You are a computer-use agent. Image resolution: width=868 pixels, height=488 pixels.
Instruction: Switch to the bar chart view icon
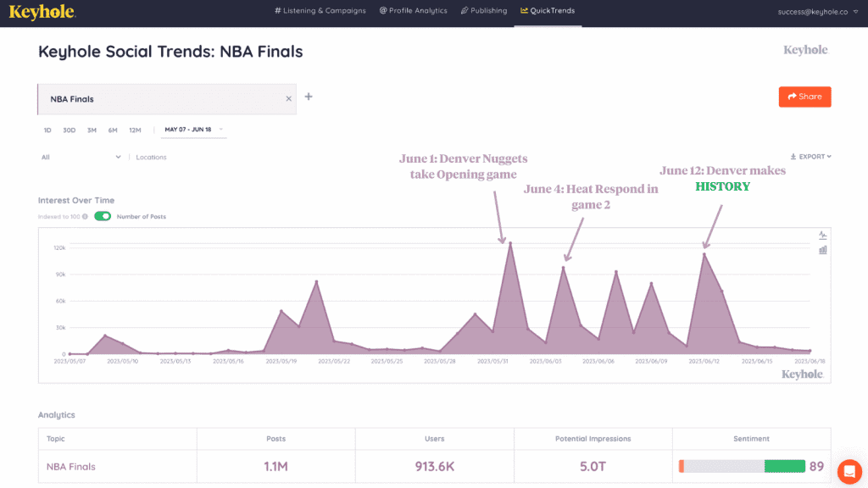pyautogui.click(x=822, y=250)
